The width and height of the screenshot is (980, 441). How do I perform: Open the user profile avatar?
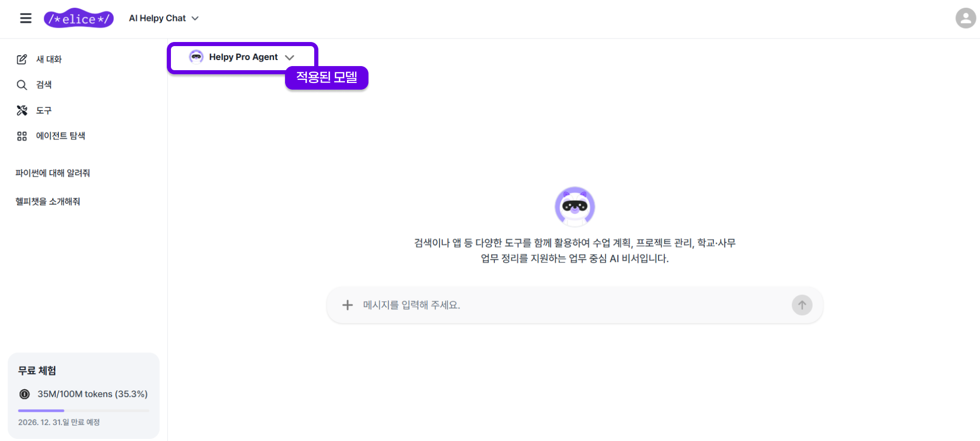point(965,18)
